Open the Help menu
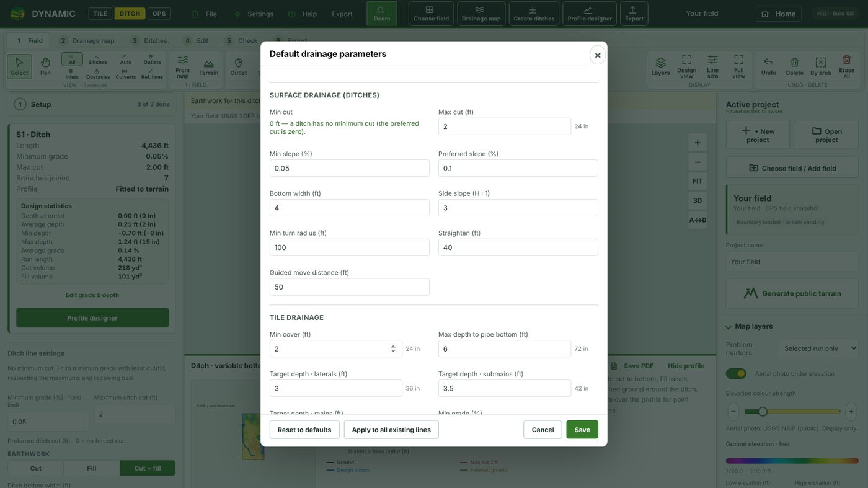Screen dimensions: 868x488 coord(303,14)
